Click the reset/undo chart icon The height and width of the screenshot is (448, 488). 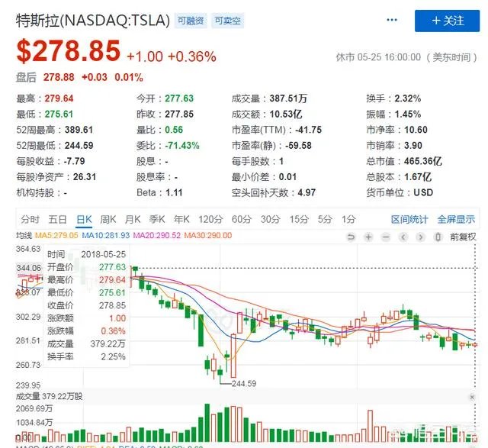pyautogui.click(x=351, y=237)
